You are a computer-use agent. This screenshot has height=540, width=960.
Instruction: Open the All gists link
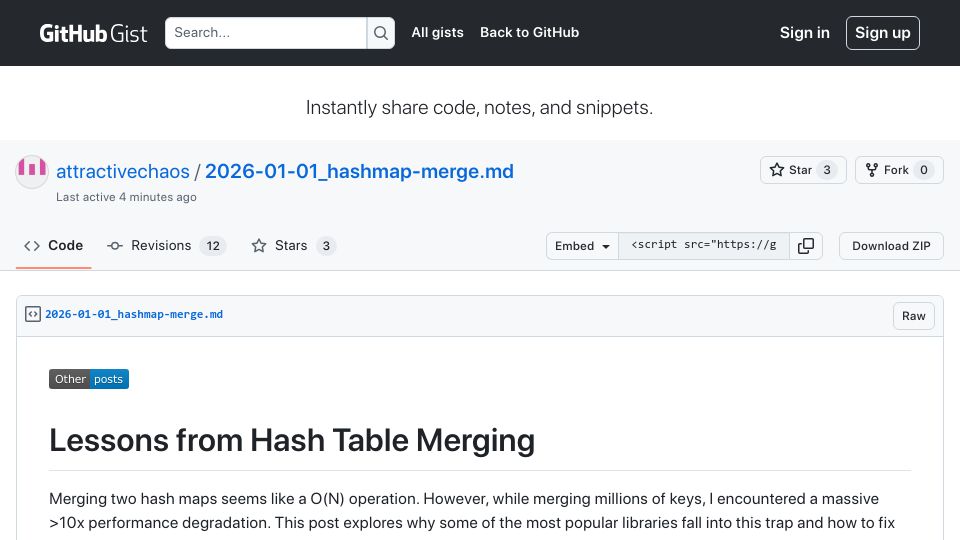point(437,32)
